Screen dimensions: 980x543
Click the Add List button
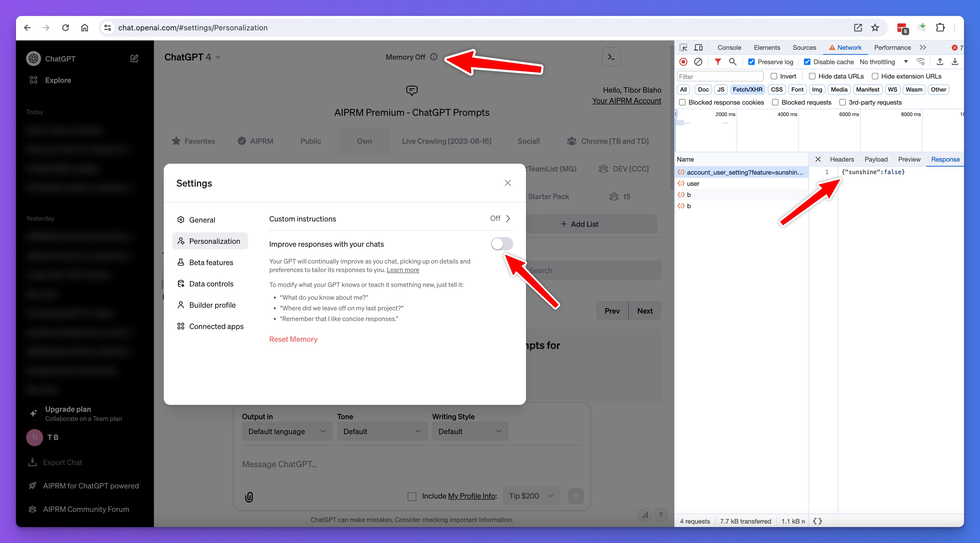[x=579, y=224]
